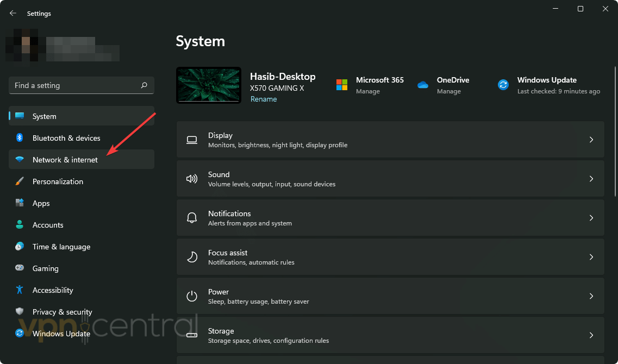Click Manage below Microsoft 365
Viewport: 618px width, 364px height.
click(368, 91)
